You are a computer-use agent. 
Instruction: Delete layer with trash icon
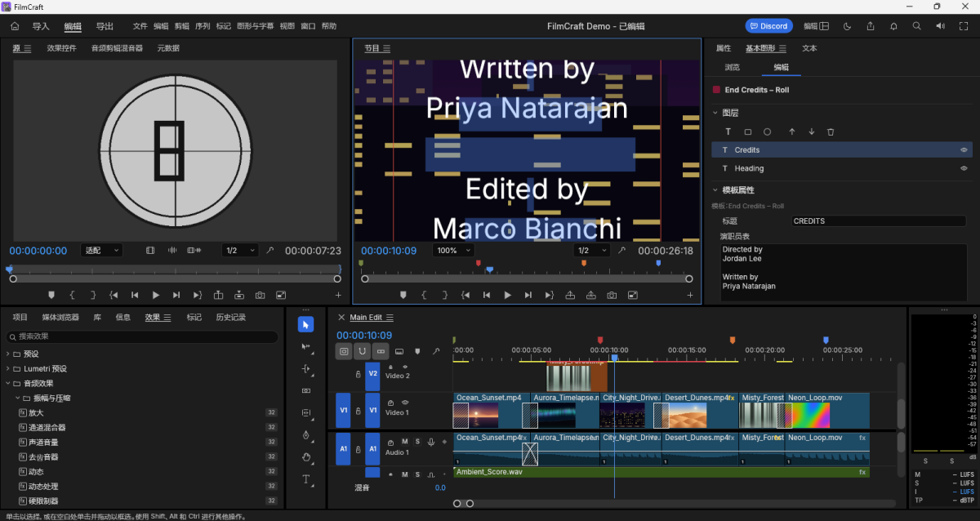(831, 131)
